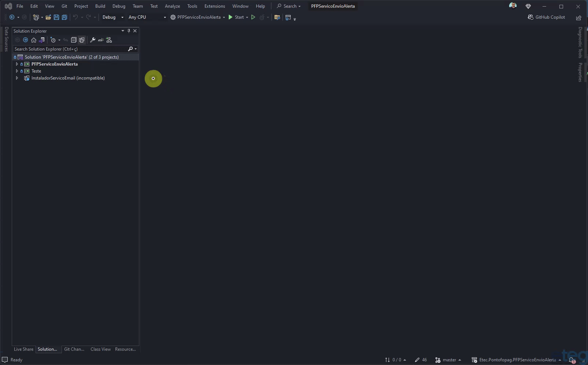588x365 pixels.
Task: Expand the Teste project node
Action: [x=17, y=71]
